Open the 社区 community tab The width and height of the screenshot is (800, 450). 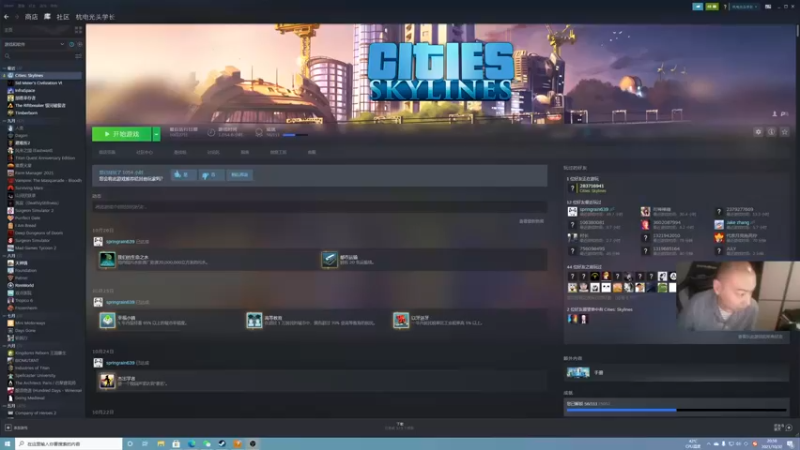63,17
